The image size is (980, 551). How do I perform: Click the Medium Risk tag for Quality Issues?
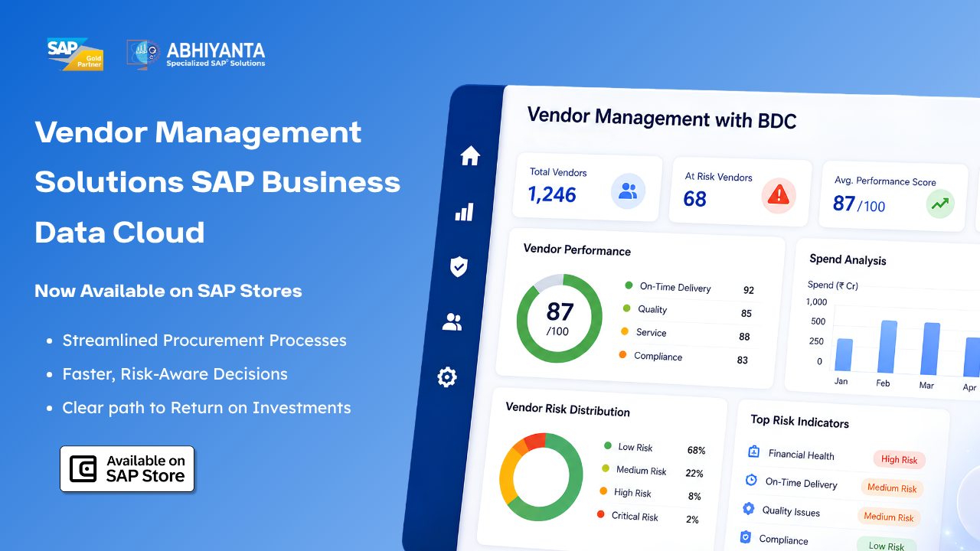[x=889, y=517]
